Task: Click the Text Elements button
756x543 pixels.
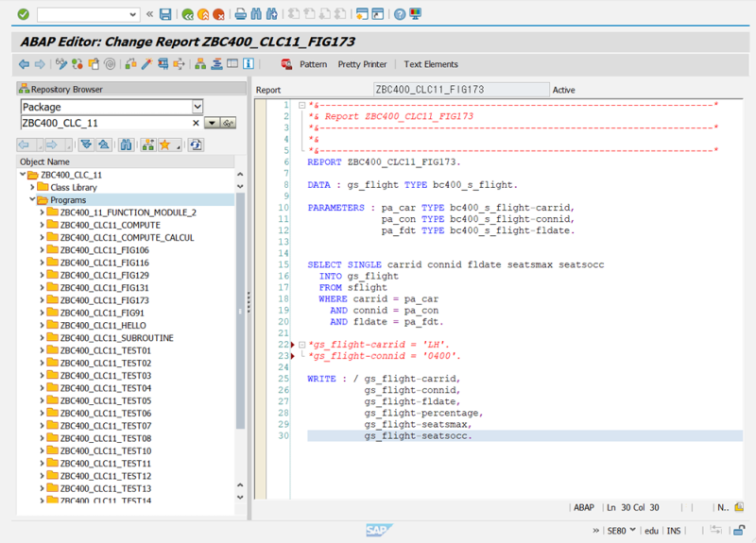Action: 431,64
